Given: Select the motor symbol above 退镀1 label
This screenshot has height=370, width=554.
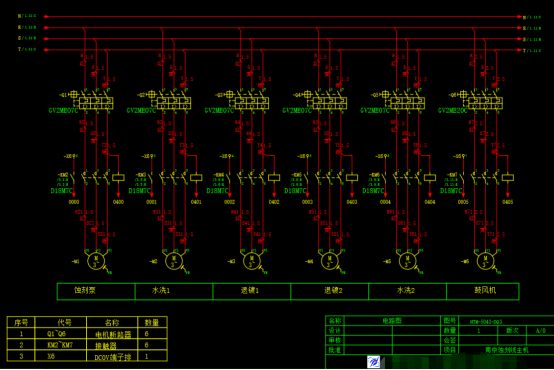Looking at the screenshot, I should [x=252, y=262].
